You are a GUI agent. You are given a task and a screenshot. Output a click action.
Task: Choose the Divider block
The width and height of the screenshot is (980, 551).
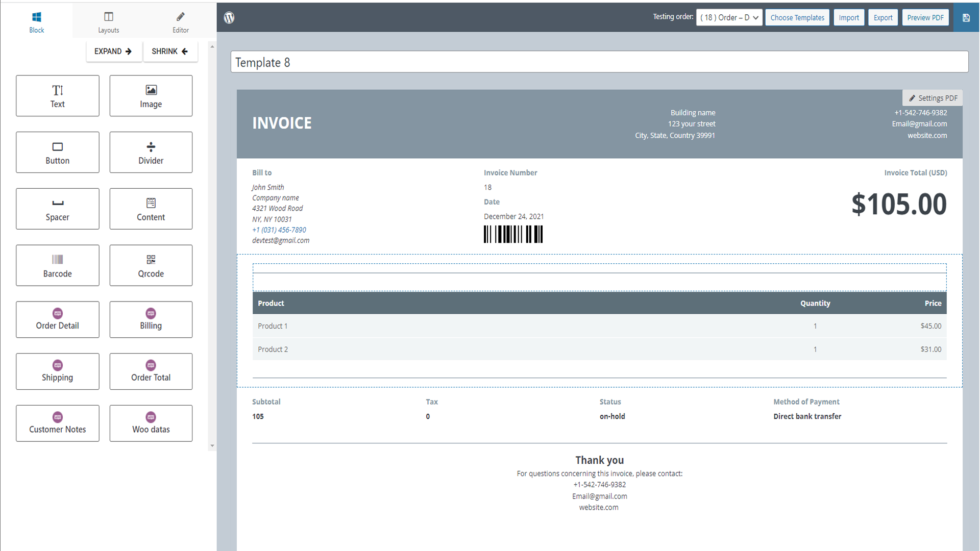pos(151,153)
